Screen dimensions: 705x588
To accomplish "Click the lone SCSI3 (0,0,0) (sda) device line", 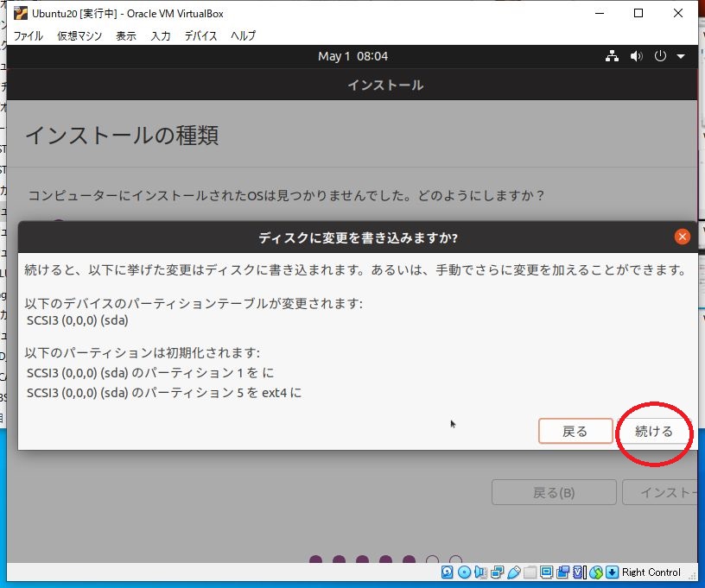I will (78, 320).
